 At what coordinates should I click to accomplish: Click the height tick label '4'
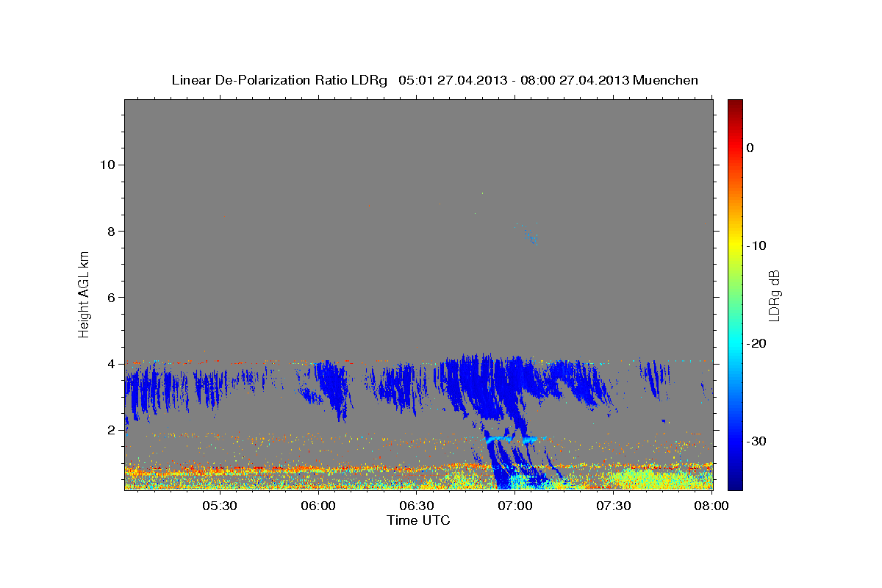tap(110, 364)
